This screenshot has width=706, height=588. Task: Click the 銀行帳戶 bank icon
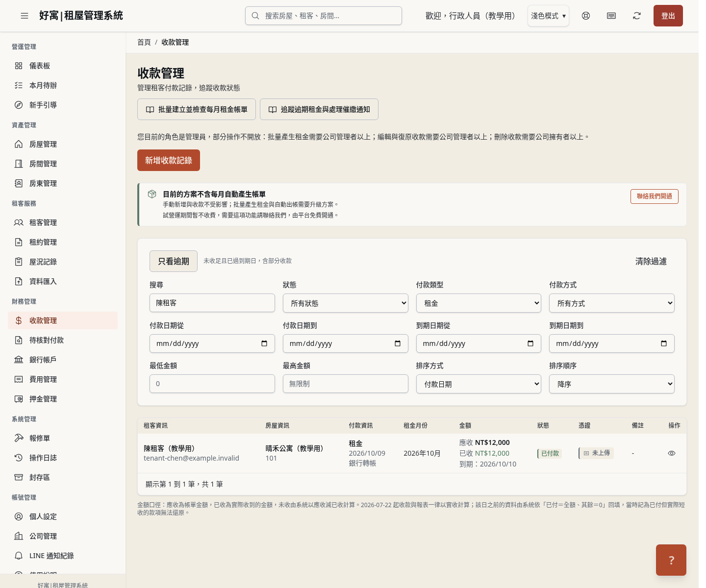(x=19, y=360)
